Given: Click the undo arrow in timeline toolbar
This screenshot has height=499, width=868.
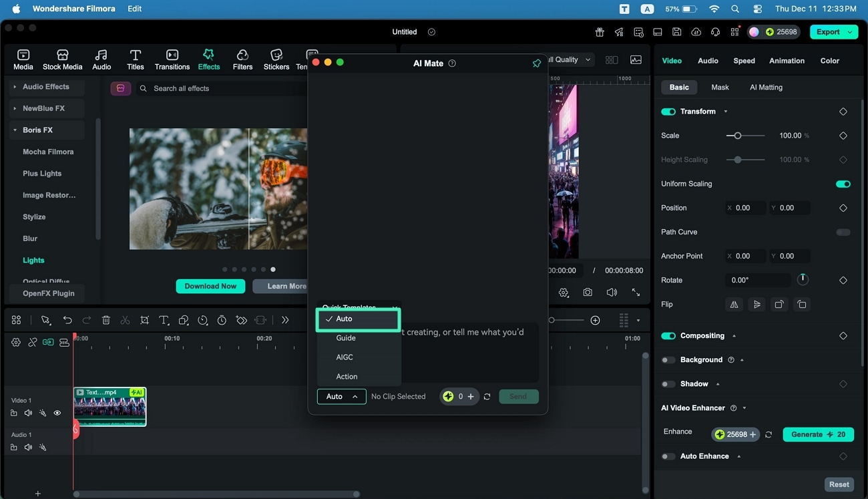Looking at the screenshot, I should coord(67,321).
